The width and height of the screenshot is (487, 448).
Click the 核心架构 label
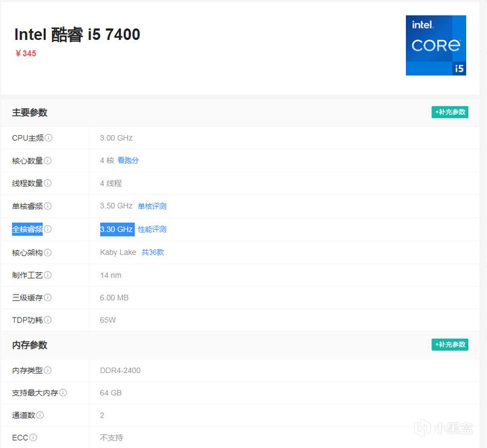click(x=27, y=253)
